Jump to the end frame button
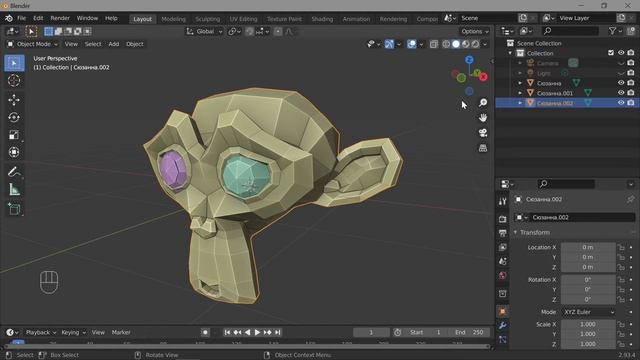Image resolution: width=640 pixels, height=360 pixels. tap(278, 332)
